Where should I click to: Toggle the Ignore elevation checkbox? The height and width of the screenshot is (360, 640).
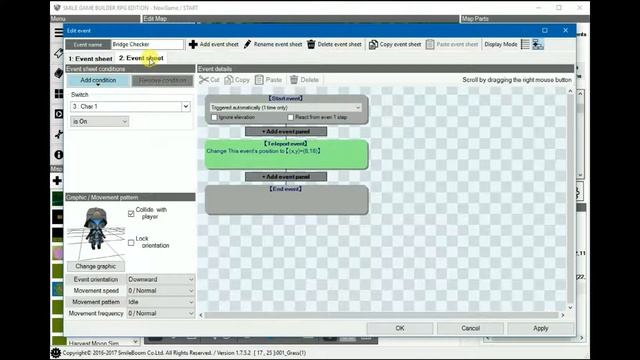click(x=214, y=118)
